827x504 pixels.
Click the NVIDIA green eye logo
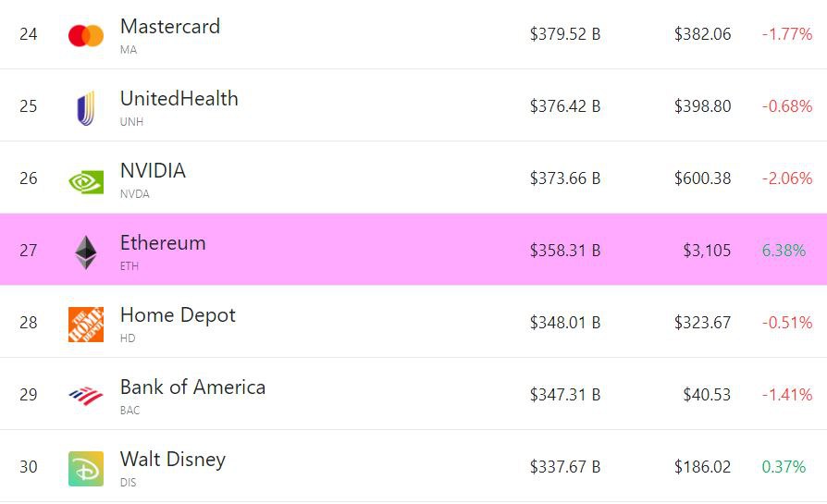point(86,182)
